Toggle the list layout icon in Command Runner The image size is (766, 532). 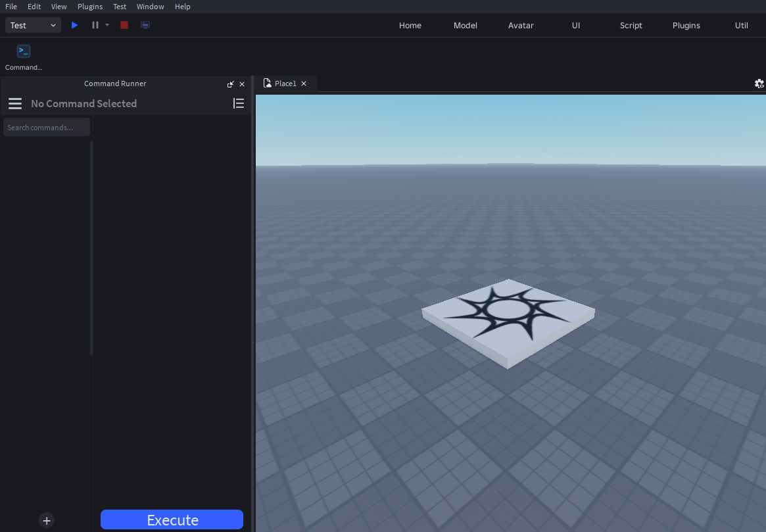click(x=239, y=103)
